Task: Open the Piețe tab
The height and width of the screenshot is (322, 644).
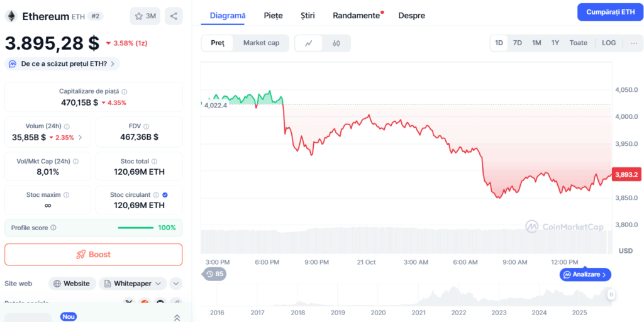Action: (x=273, y=16)
